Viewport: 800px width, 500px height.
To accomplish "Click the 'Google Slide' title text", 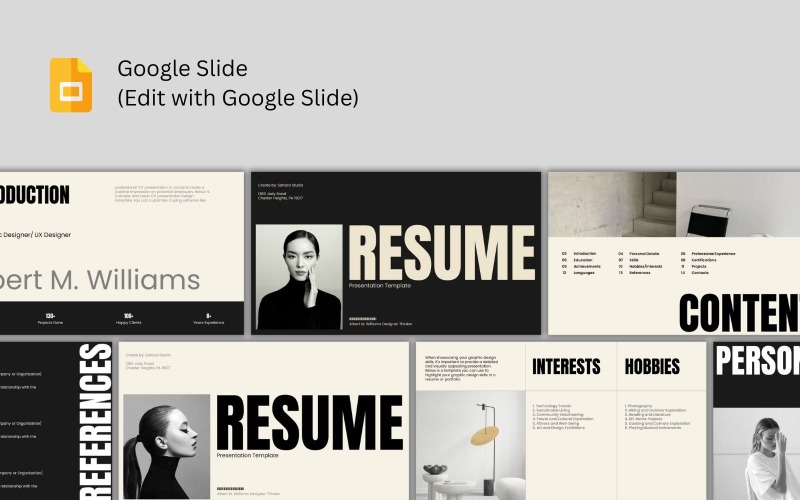I will (182, 69).
